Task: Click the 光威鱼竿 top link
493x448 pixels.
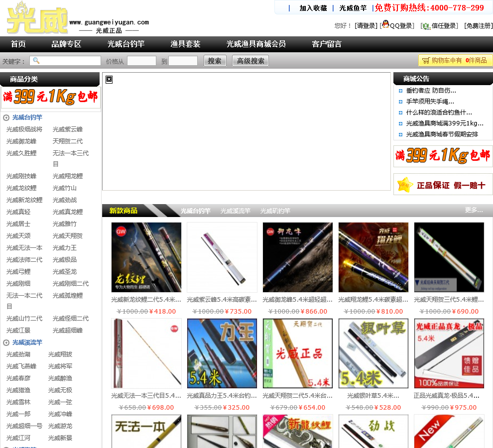Action: (353, 8)
